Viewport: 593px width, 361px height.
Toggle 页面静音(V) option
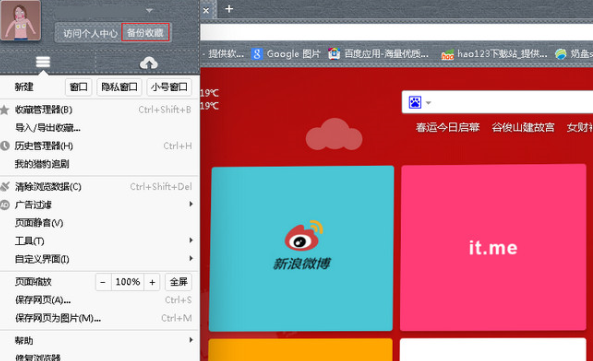point(100,223)
